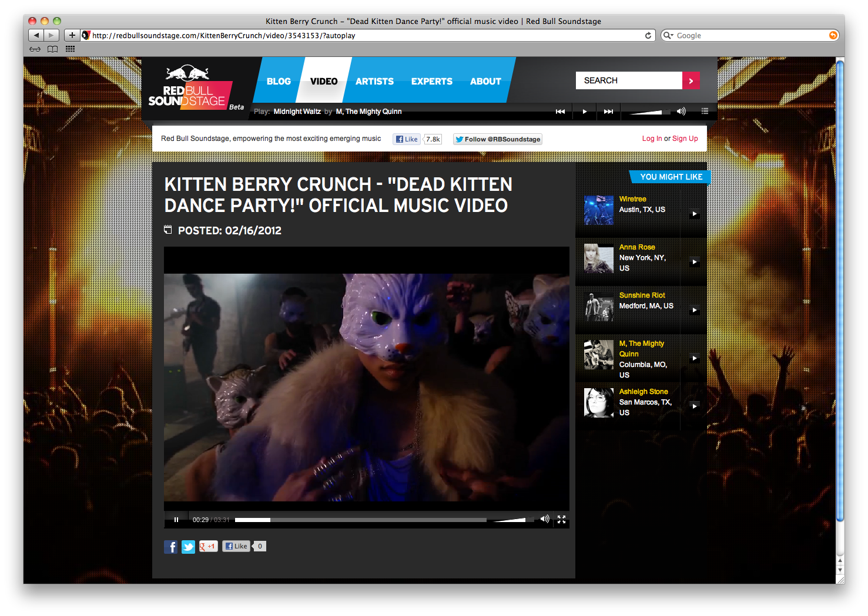The image size is (868, 616).
Task: Like Red Bull Soundstage on Facebook
Action: pos(406,139)
